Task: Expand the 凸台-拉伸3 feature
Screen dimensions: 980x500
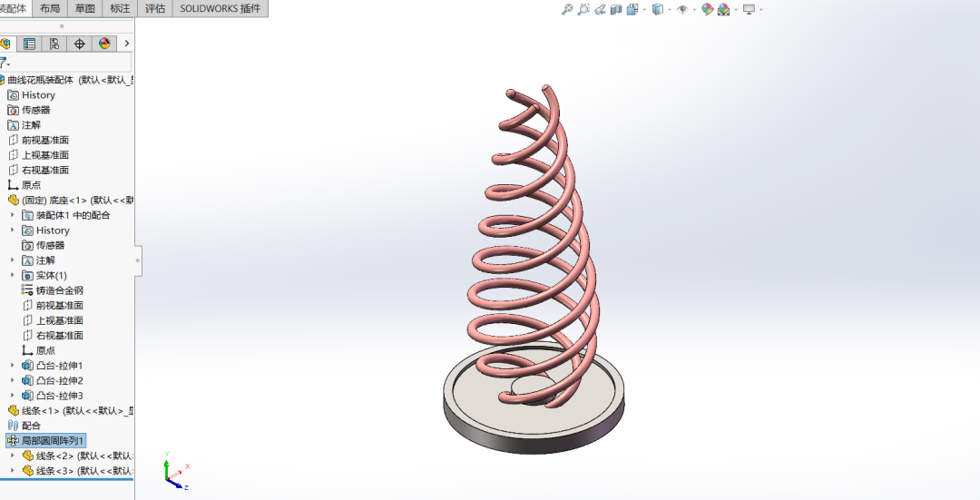Action: 12,395
